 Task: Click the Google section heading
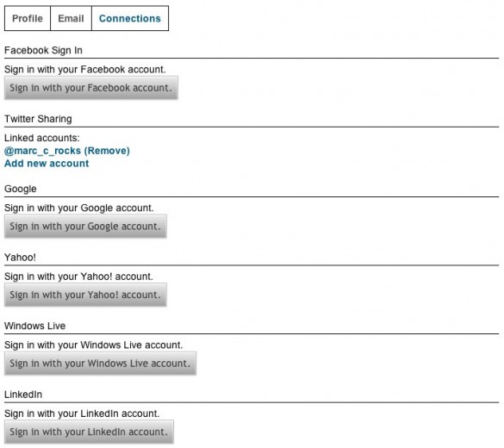[21, 189]
